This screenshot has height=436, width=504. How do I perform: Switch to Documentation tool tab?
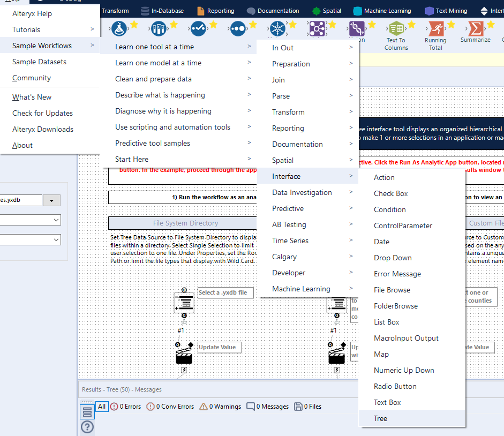(273, 11)
